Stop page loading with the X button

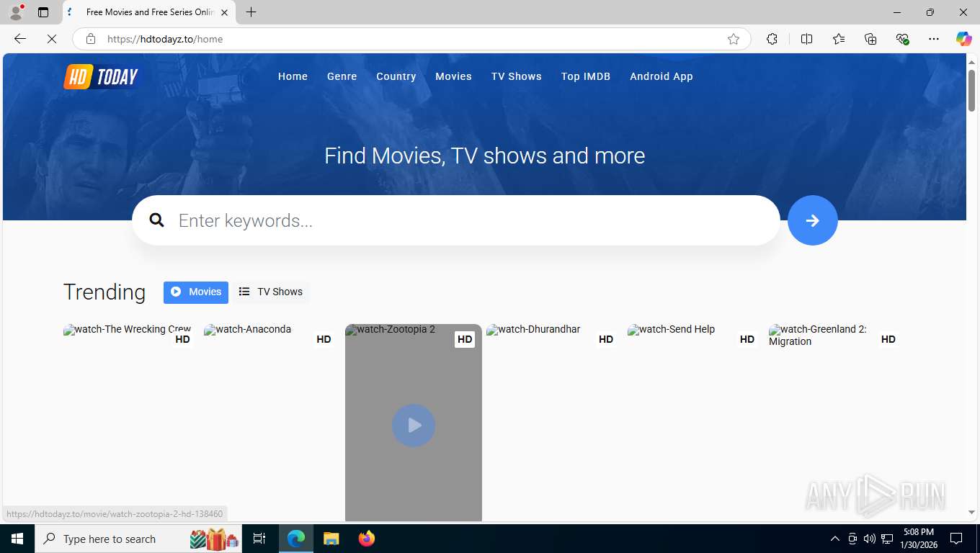52,39
